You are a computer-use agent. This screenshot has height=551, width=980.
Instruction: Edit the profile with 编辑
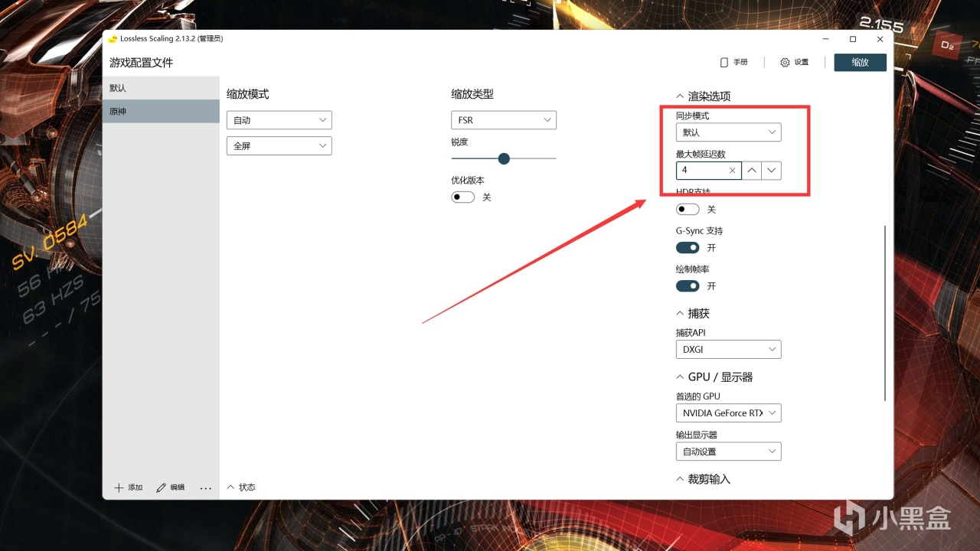click(170, 487)
